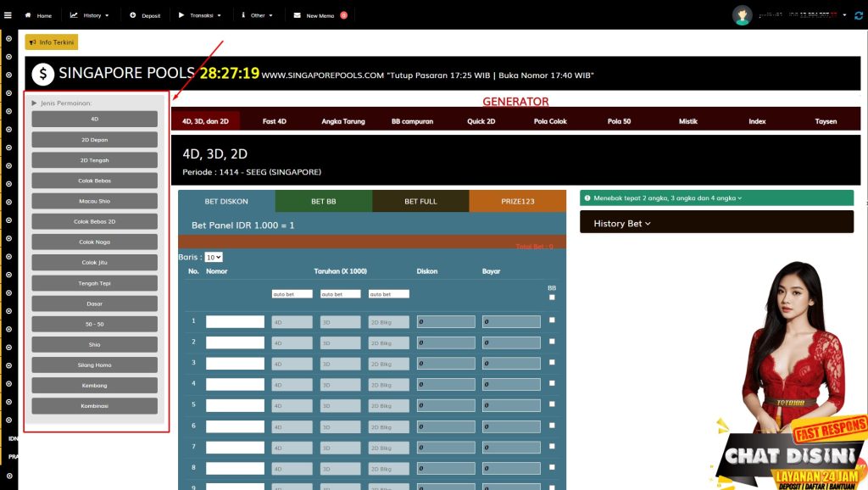Open New Memo inbox
This screenshot has height=490, width=868.
pos(320,15)
